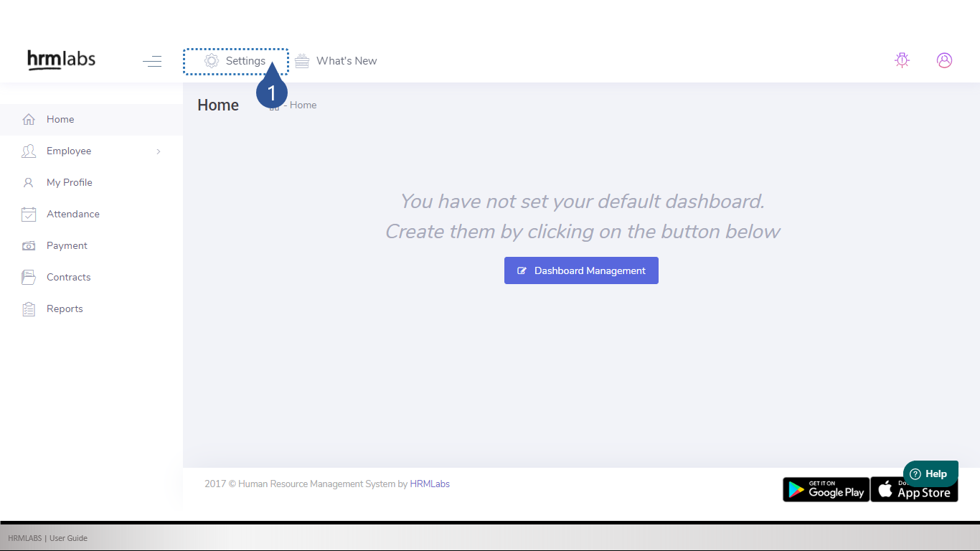980x551 pixels.
Task: Open the Help widget
Action: [930, 474]
